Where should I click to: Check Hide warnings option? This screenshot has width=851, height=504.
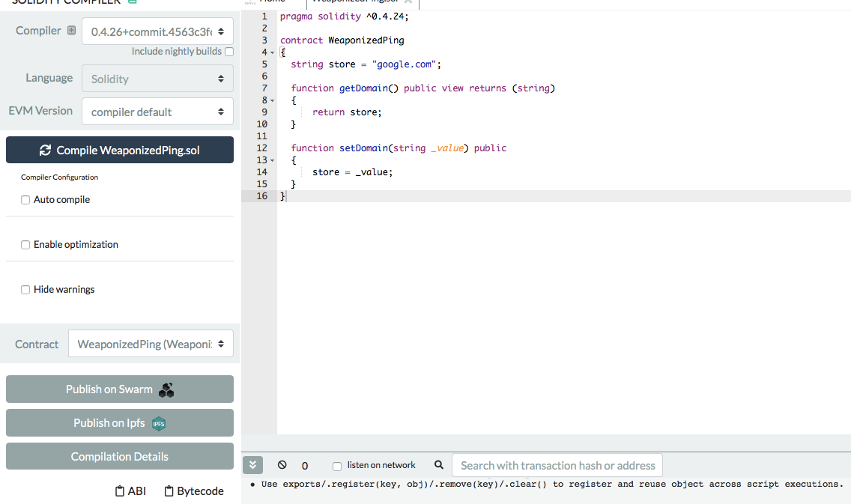25,290
